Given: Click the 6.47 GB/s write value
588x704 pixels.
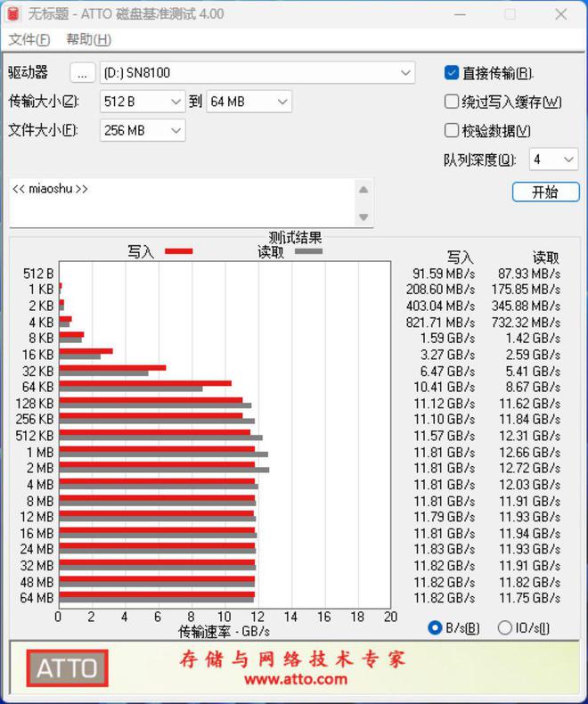Looking at the screenshot, I should [447, 372].
